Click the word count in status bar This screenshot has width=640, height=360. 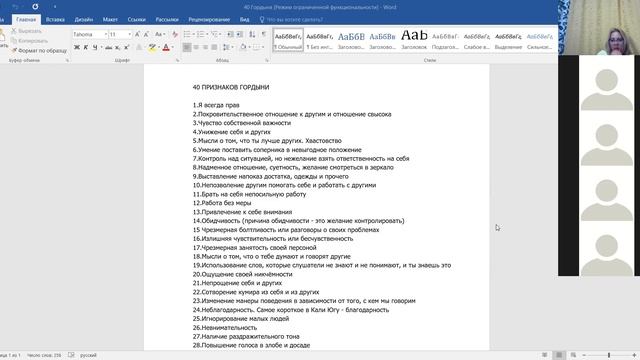(x=44, y=355)
